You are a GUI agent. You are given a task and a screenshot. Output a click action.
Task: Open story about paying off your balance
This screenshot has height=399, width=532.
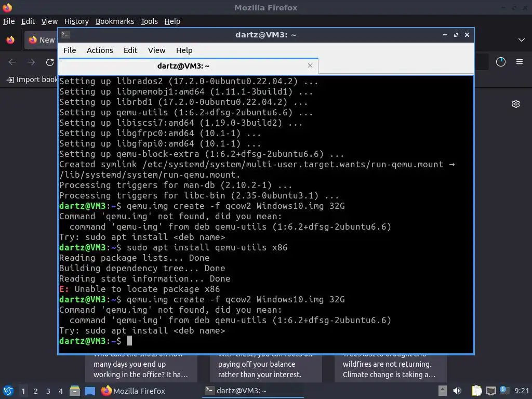pyautogui.click(x=265, y=369)
